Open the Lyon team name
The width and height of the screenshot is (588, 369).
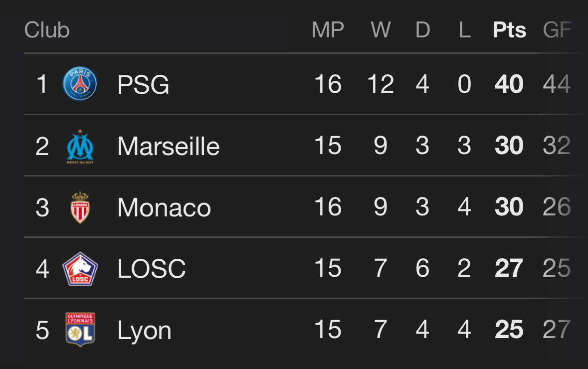[144, 331]
